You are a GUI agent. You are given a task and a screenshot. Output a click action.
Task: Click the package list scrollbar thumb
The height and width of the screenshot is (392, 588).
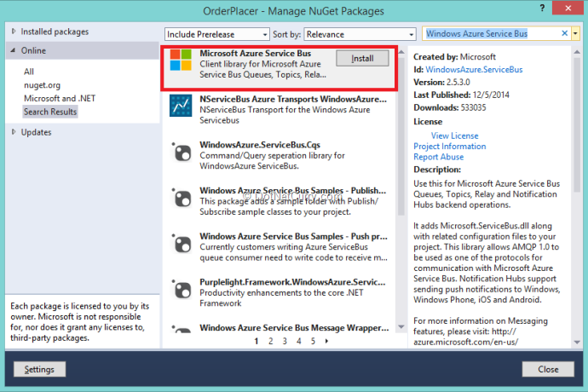(x=401, y=135)
